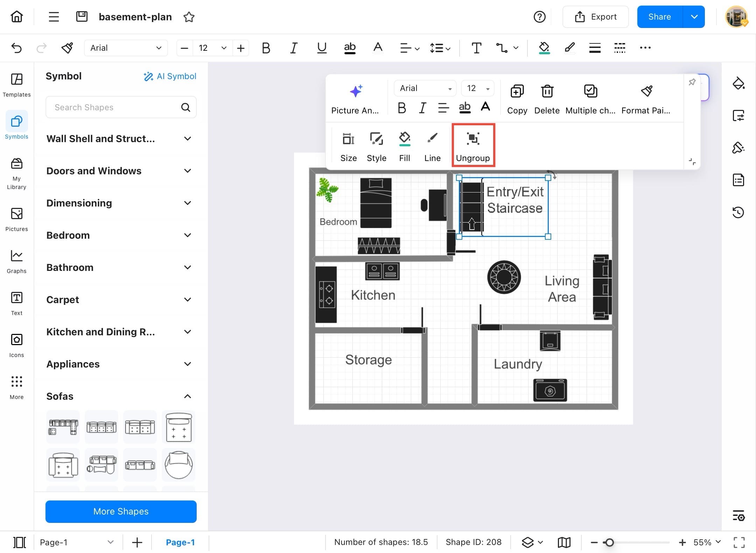Open the version history panel icon
756x553 pixels.
coord(738,212)
